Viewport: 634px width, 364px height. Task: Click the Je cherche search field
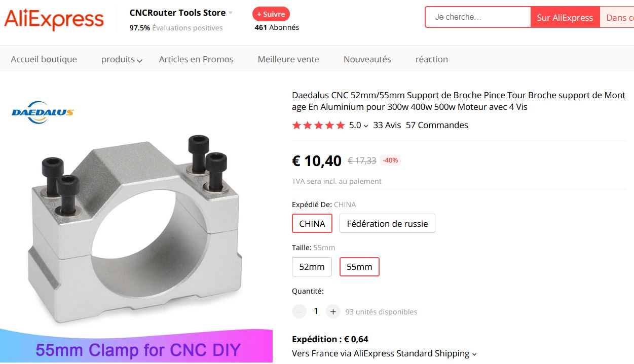point(478,17)
